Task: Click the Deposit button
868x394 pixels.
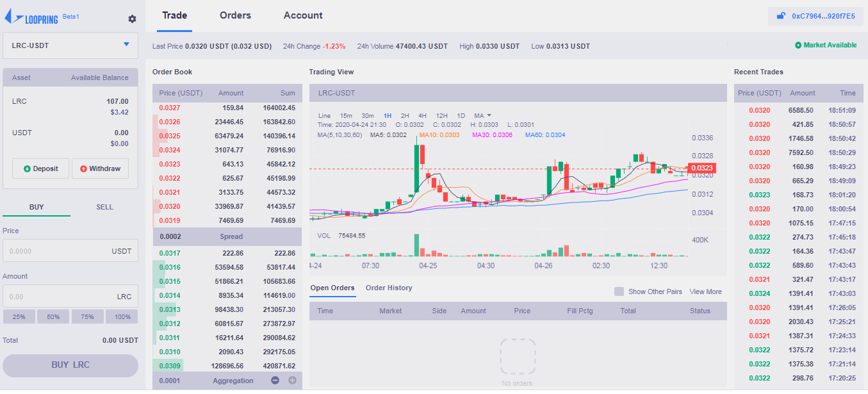Action: (x=40, y=169)
